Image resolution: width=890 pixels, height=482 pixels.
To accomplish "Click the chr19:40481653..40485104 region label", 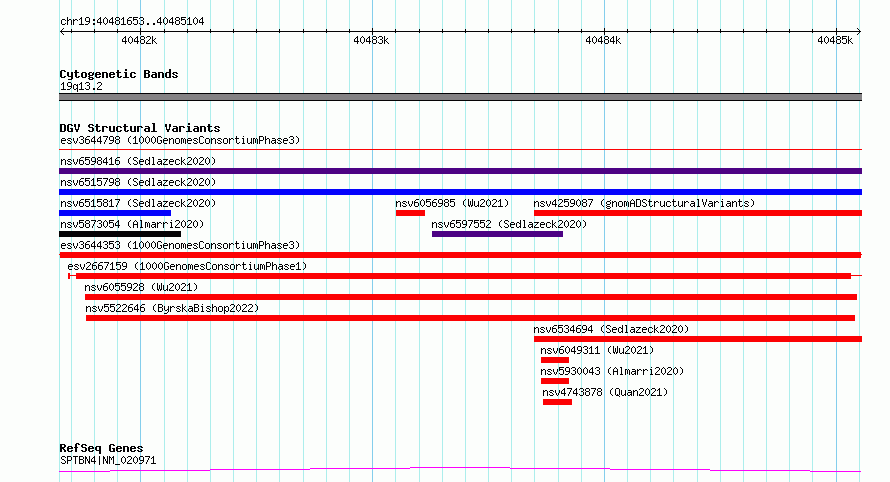I will point(132,21).
